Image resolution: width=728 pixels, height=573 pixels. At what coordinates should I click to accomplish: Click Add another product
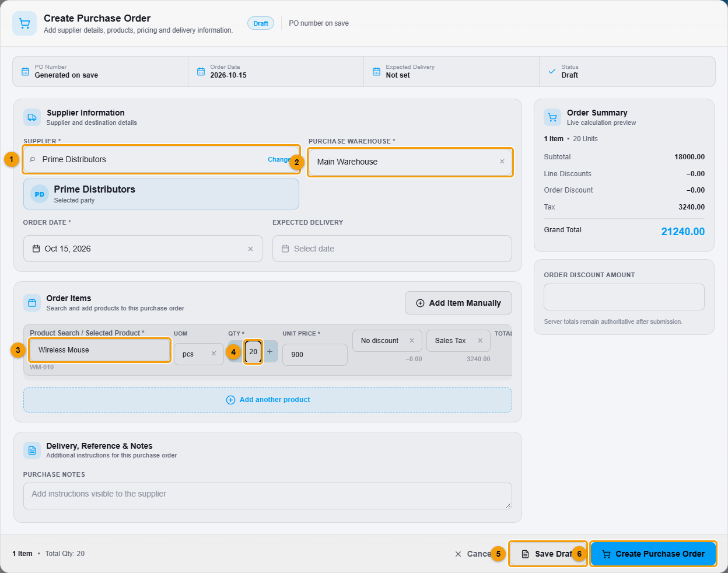(x=268, y=400)
